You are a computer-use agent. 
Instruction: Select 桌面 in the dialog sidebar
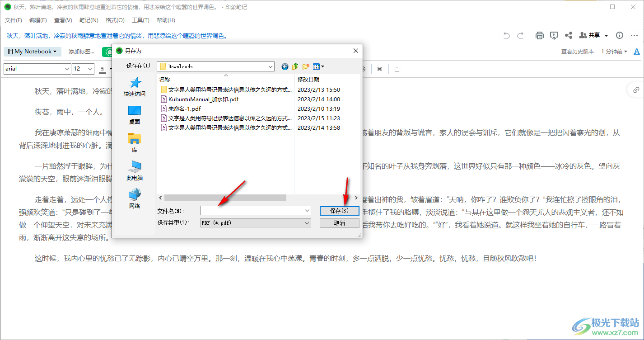point(135,115)
